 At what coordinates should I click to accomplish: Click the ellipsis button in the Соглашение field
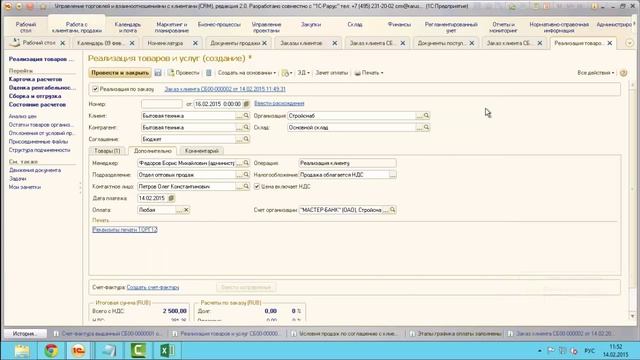239,139
